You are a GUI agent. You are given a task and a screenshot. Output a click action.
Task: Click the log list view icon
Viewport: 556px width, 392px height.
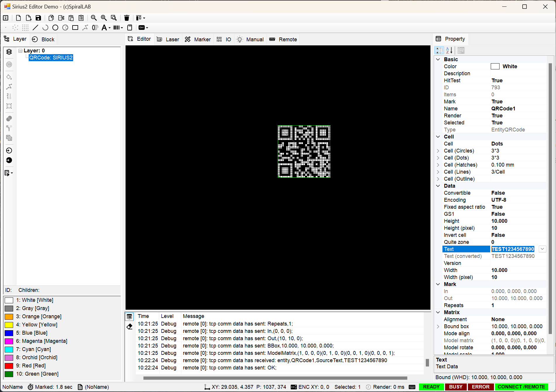(129, 317)
